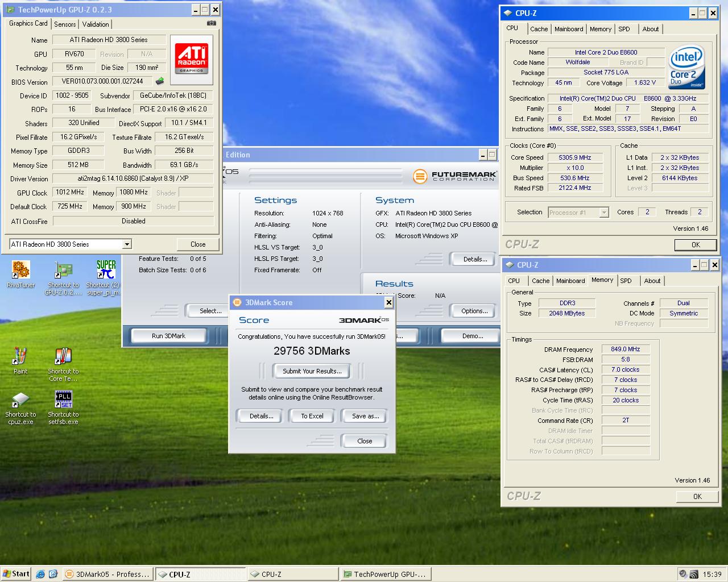
Task: Open the SPD tab in lower CPU-Z
Action: point(626,281)
